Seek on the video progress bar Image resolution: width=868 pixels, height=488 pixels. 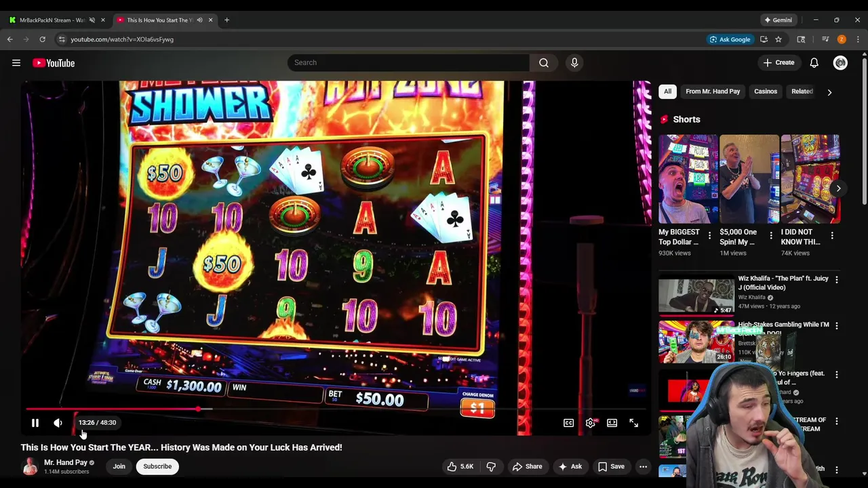pyautogui.click(x=336, y=409)
